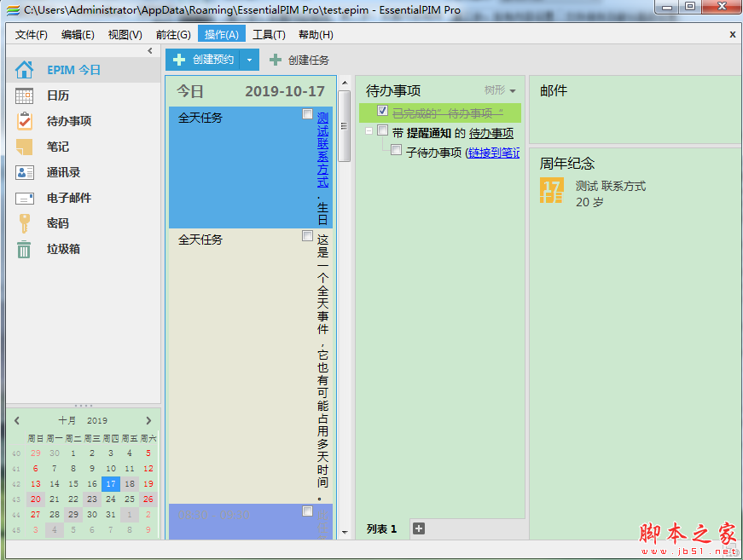
Task: Open the 笔记 sticky note icon
Action: 24,147
